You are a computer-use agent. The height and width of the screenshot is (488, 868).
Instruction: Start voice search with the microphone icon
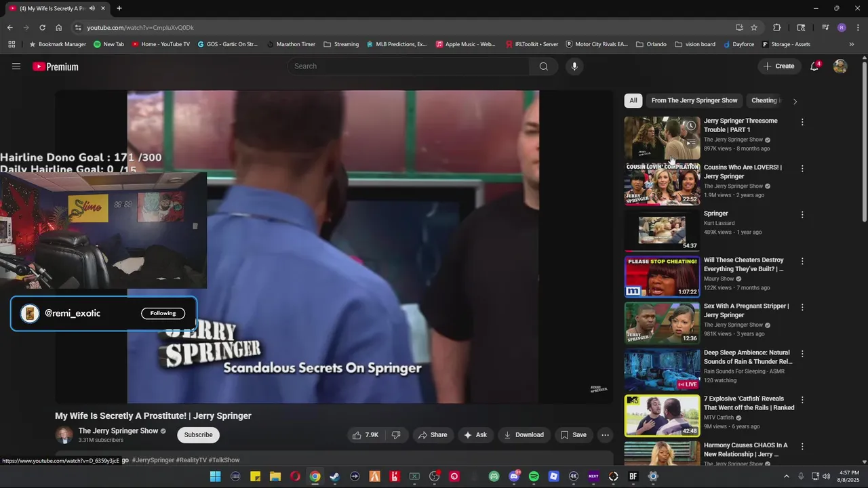click(574, 66)
